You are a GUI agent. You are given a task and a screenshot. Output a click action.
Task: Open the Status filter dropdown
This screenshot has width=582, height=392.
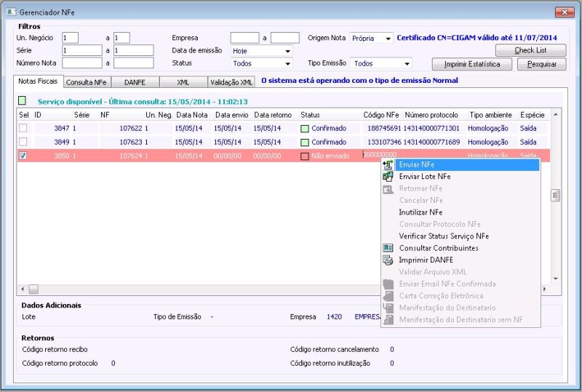coord(287,63)
